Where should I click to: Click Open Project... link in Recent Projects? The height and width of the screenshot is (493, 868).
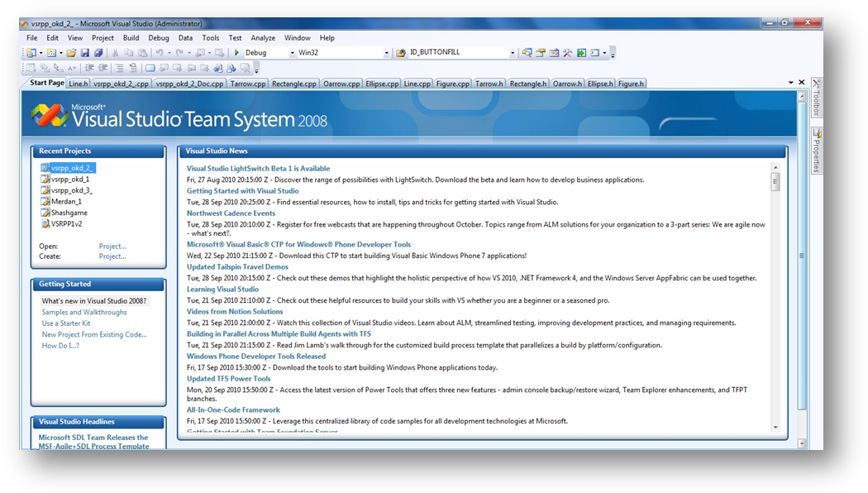pyautogui.click(x=112, y=246)
